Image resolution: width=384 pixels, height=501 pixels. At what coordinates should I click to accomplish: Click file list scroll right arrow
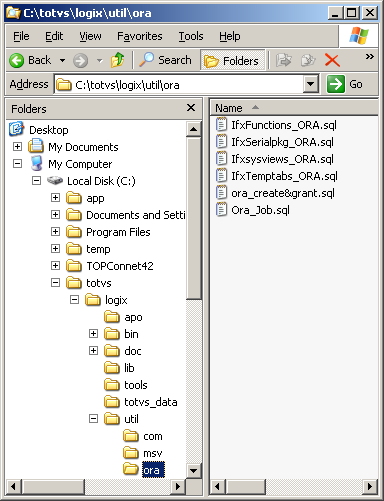click(370, 486)
